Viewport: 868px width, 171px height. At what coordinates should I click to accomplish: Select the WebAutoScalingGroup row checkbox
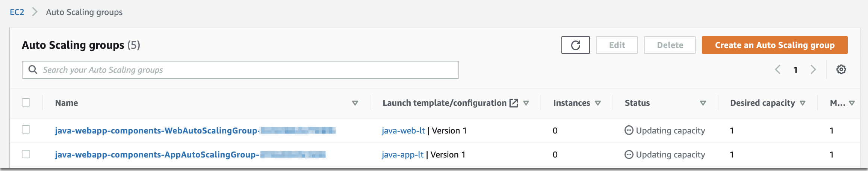[x=26, y=130]
